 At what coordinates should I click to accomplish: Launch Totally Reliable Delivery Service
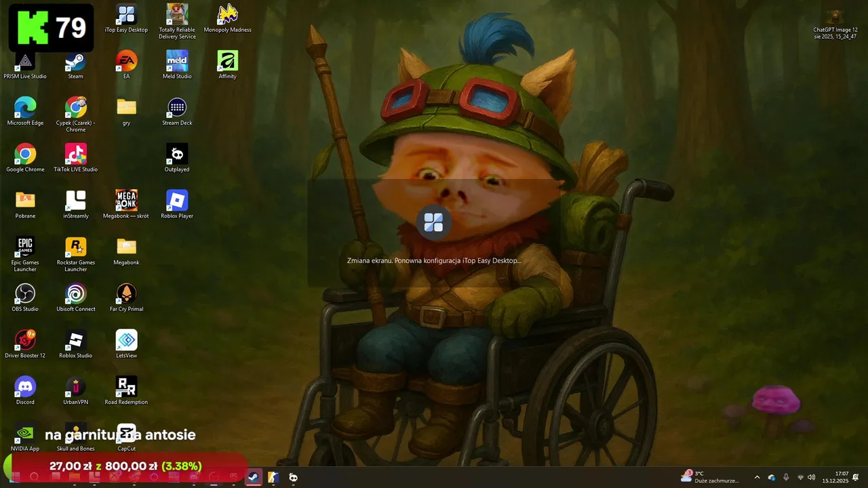177,21
